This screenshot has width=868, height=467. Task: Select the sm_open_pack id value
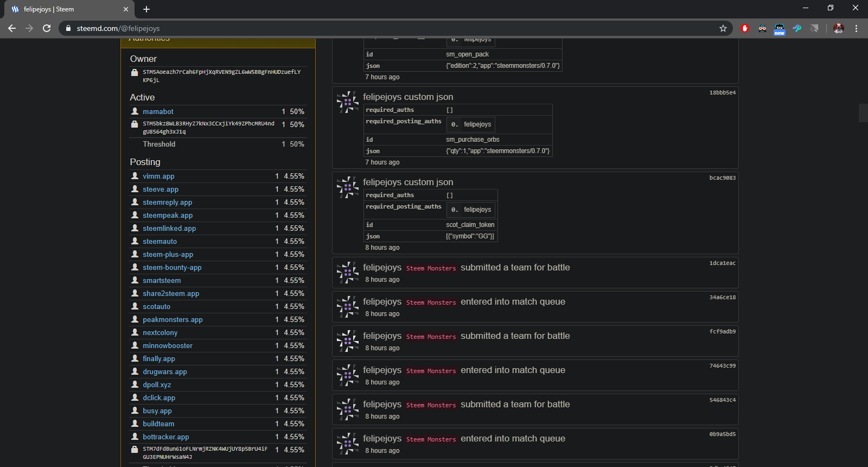(x=467, y=54)
